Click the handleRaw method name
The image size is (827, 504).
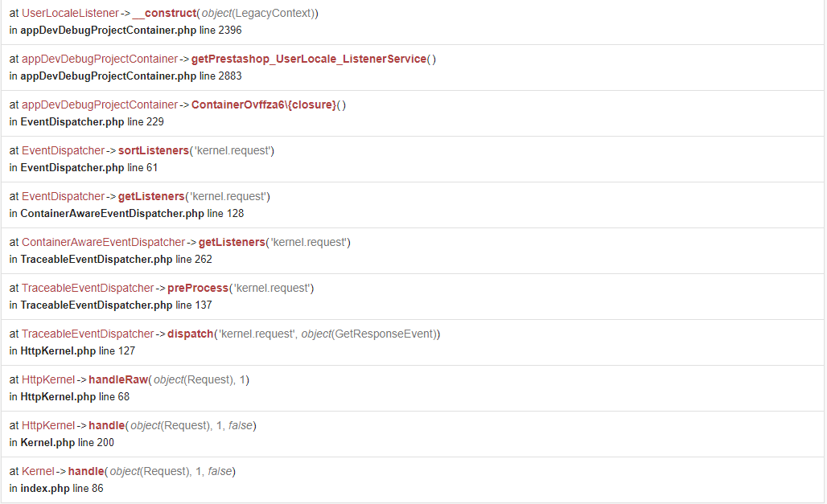coord(118,380)
